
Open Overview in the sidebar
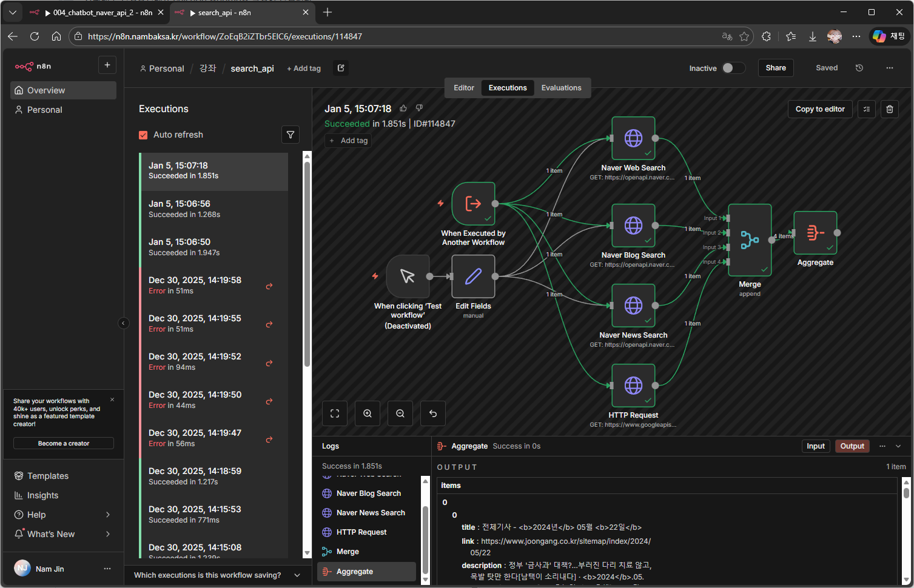[64, 90]
